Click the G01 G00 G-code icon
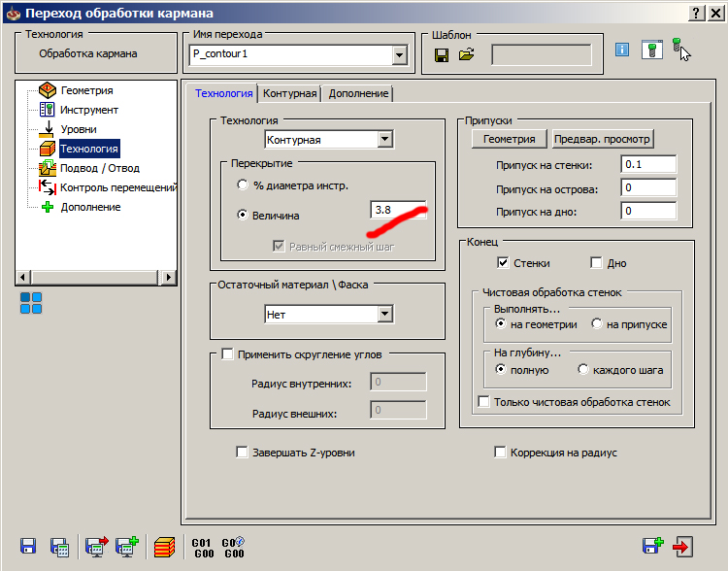The width and height of the screenshot is (728, 571). coord(204,548)
